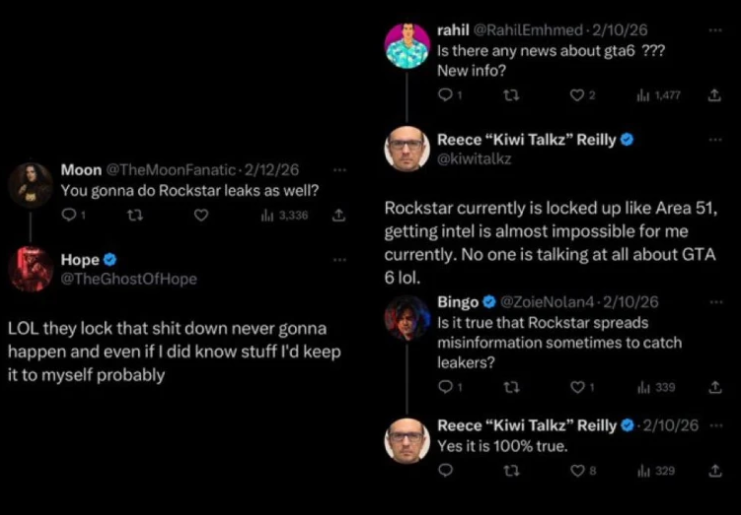Screen dimensions: 741x515
Task: Like Reece's "100% true" reply
Action: [x=576, y=471]
